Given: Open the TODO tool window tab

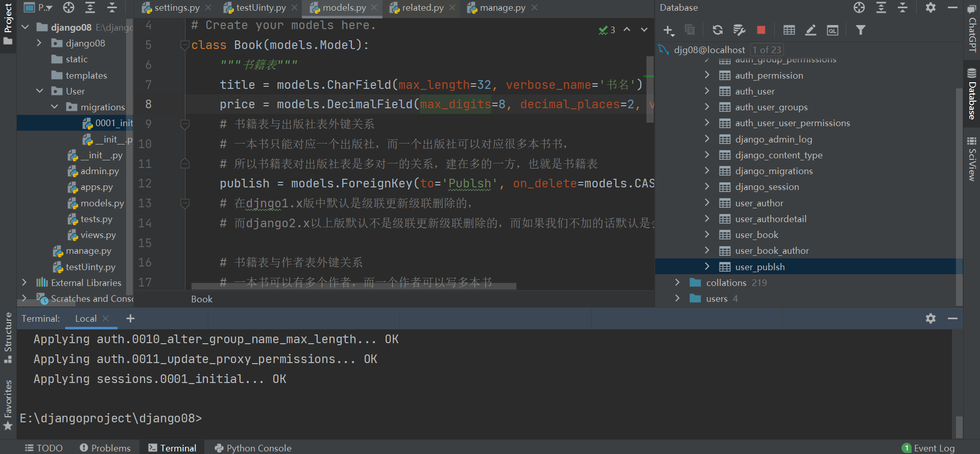Looking at the screenshot, I should (x=44, y=448).
